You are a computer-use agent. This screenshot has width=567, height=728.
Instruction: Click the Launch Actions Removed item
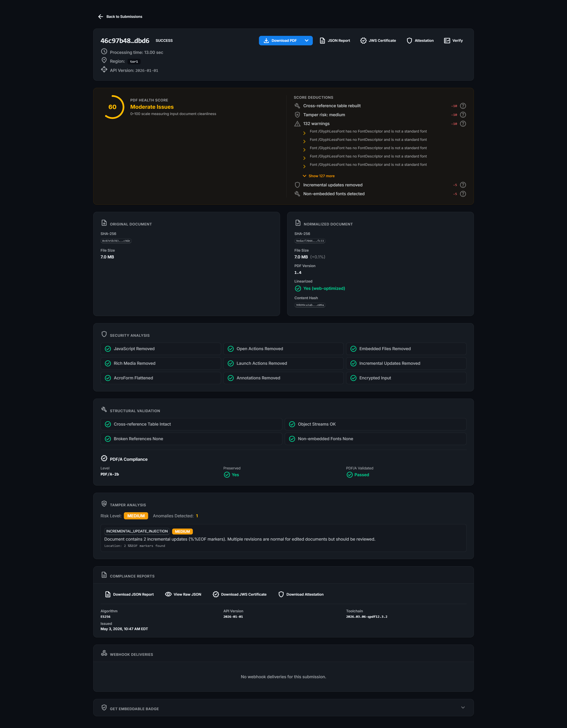point(283,364)
